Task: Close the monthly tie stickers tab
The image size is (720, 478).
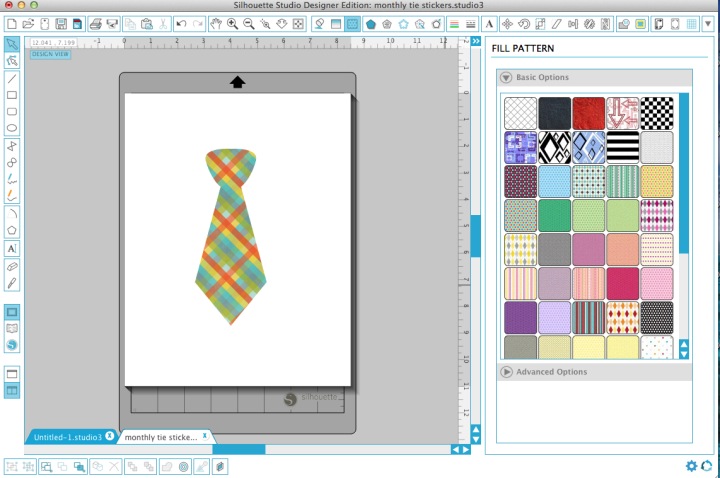Action: (204, 436)
